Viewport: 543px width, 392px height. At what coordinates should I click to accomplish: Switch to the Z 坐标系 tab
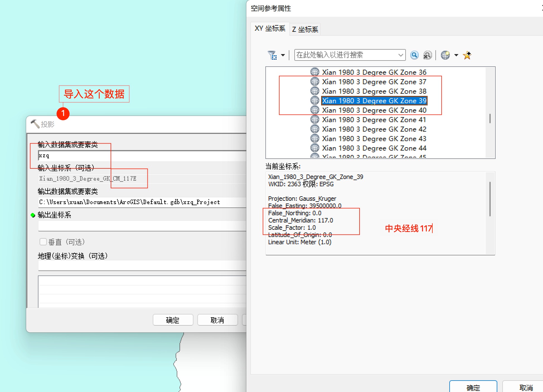point(305,29)
